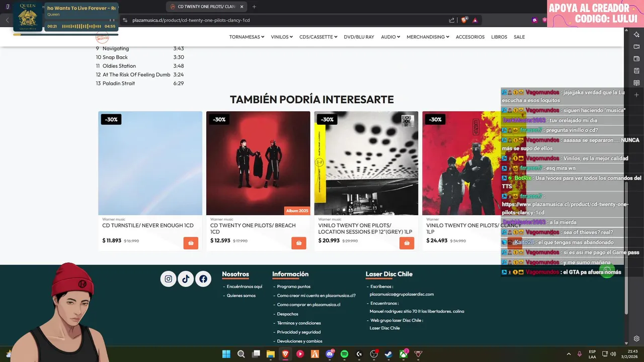Click the address bar URL field

pos(287,20)
